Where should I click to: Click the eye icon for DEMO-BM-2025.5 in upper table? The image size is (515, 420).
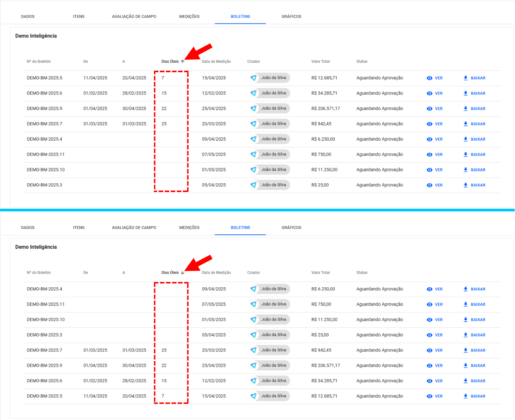pos(429,78)
